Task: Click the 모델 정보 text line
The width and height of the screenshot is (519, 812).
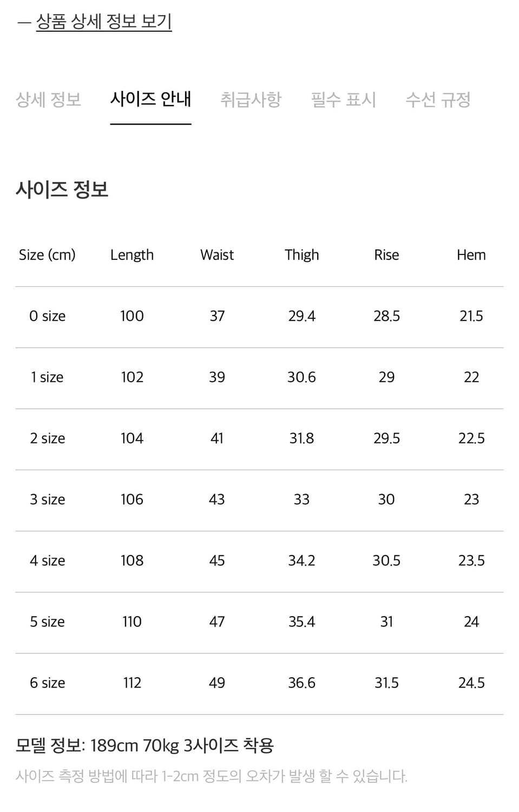Action: [144, 745]
